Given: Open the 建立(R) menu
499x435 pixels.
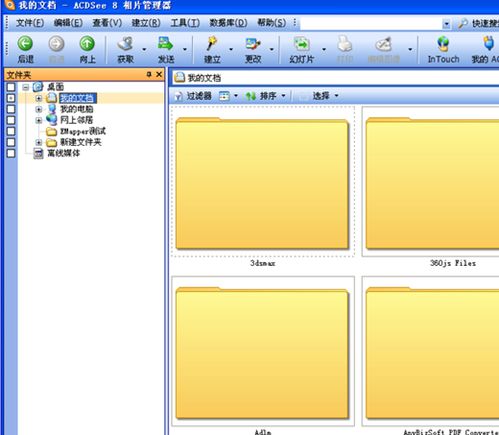Looking at the screenshot, I should coord(146,23).
